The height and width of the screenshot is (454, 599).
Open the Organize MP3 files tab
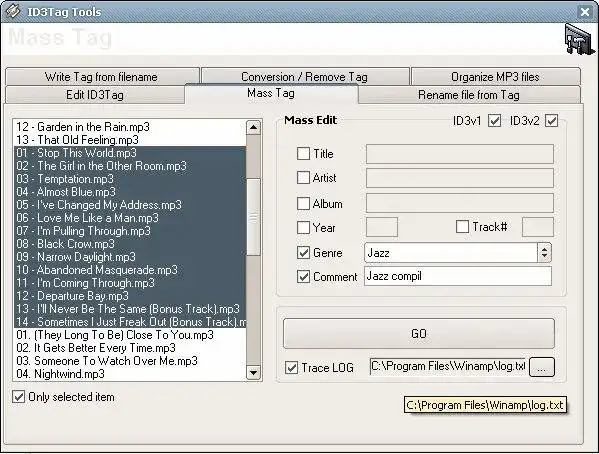tap(495, 77)
